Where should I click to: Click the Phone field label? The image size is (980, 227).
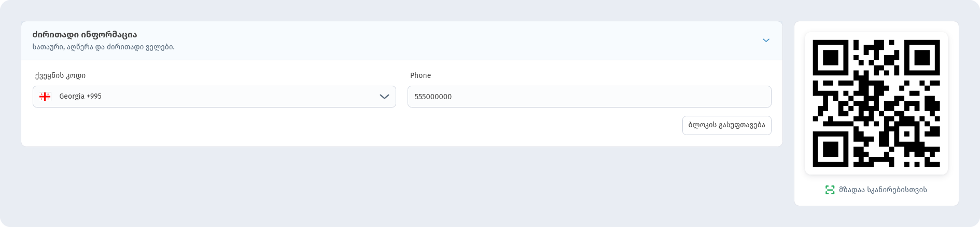pos(421,75)
